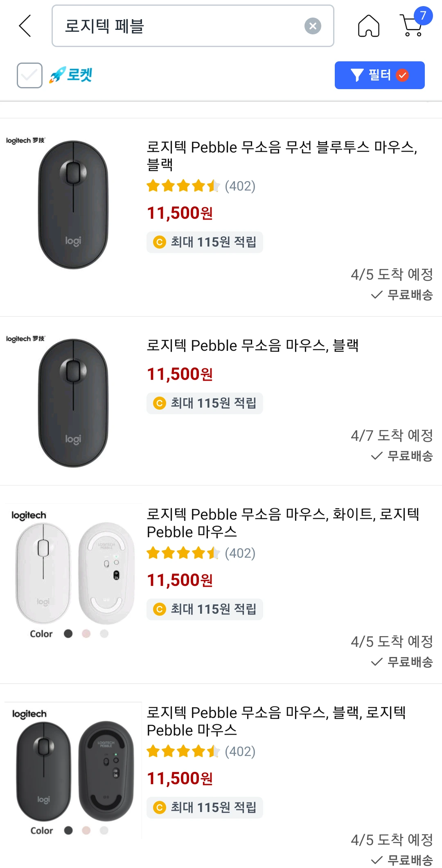The width and height of the screenshot is (442, 868).
Task: Click the search field containing 로지텍 페블
Action: 180,26
